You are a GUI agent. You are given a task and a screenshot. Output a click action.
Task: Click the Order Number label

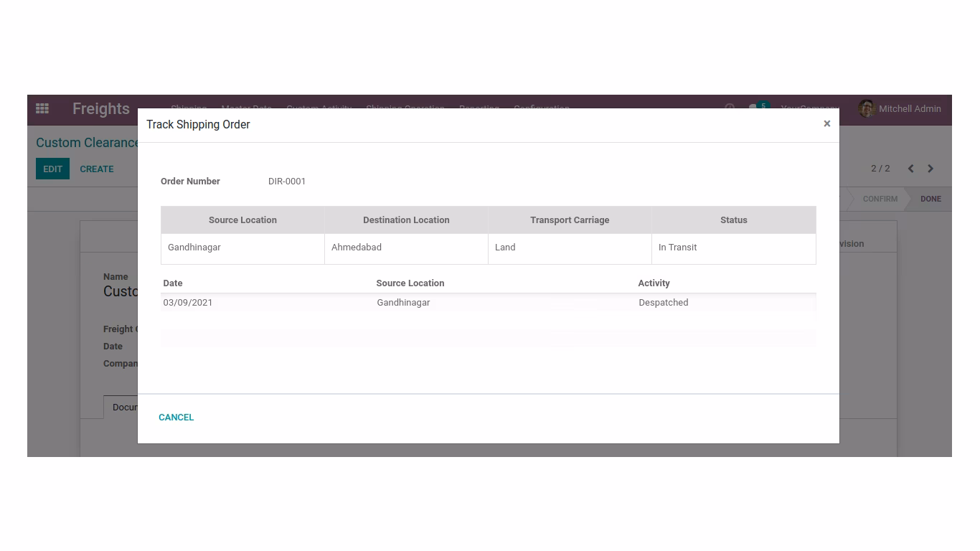190,182
